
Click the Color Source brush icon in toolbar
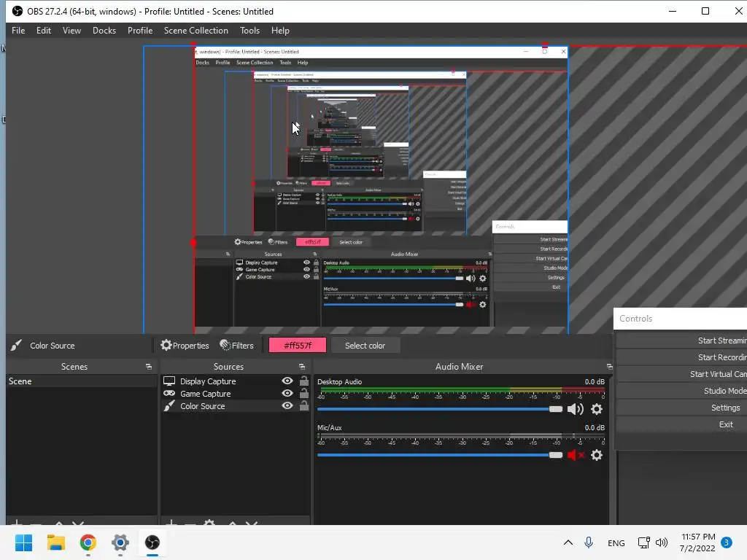point(16,345)
